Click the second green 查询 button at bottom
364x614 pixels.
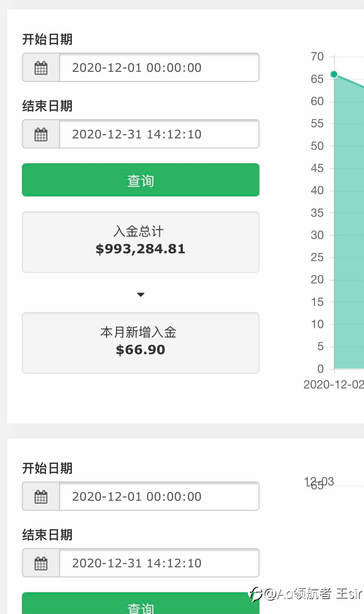[x=141, y=603]
